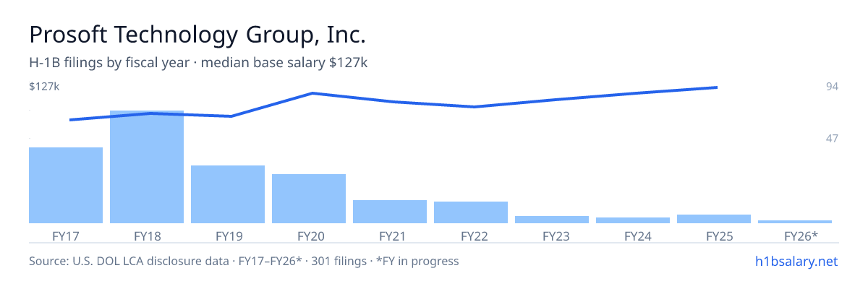The height and width of the screenshot is (289, 868).
Task: Click the 94 filings axis label
Action: click(832, 87)
